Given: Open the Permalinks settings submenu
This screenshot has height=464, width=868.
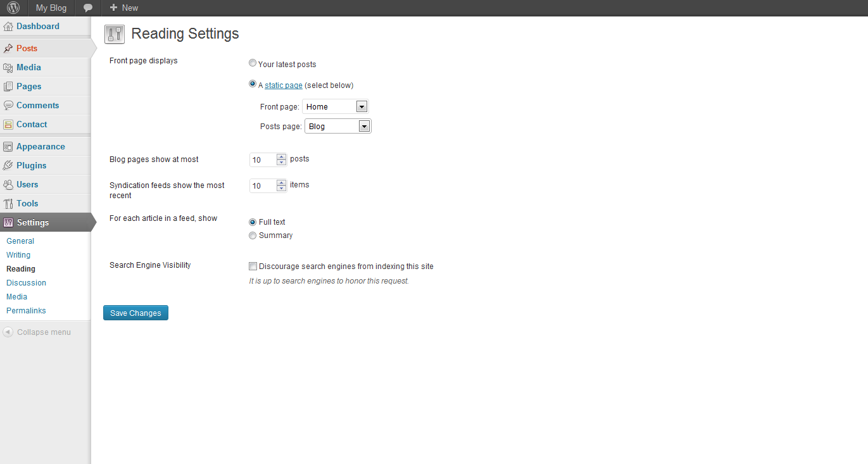Looking at the screenshot, I should click(26, 311).
